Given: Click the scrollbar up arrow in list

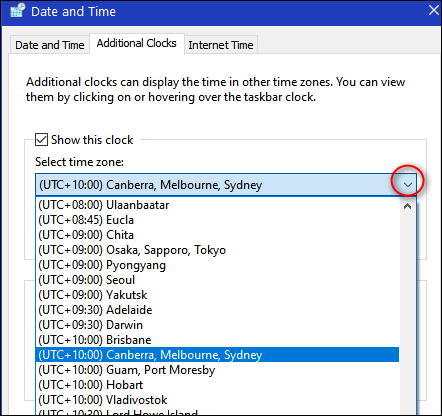Looking at the screenshot, I should click(x=407, y=206).
